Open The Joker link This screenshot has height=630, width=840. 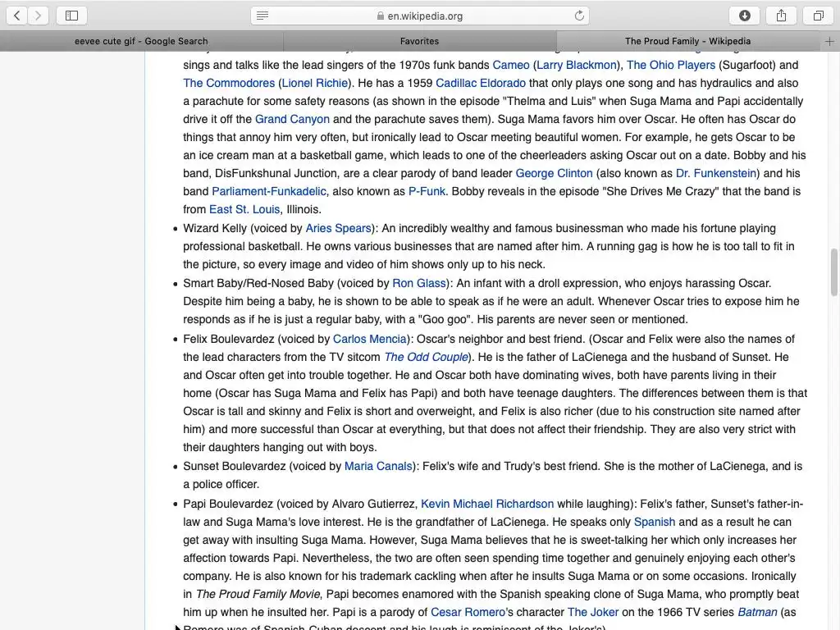(592, 612)
